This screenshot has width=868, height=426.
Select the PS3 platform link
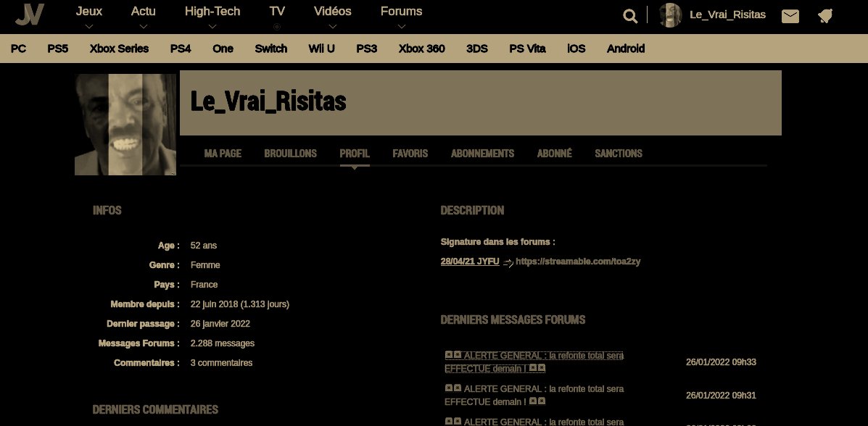point(366,49)
